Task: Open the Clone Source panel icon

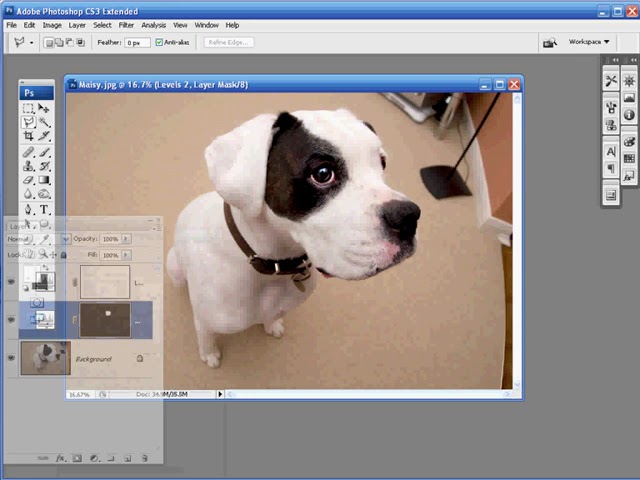Action: pos(611,125)
